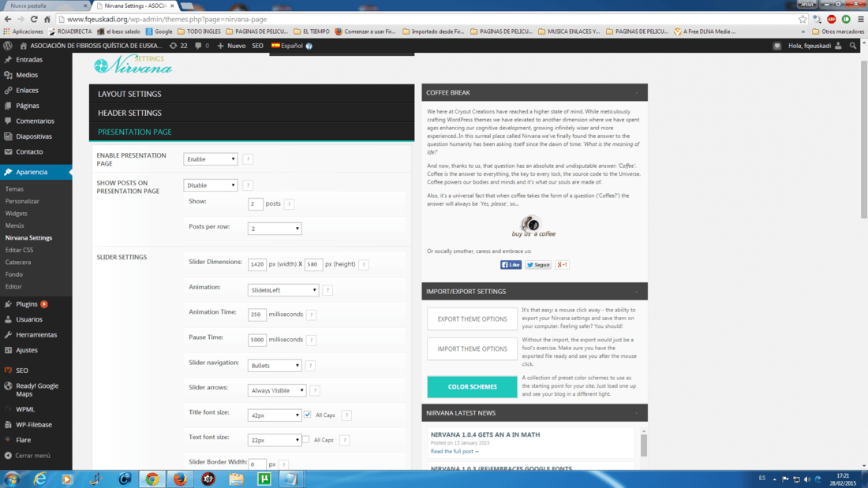The width and height of the screenshot is (868, 488).
Task: Toggle Title font size All Caps checkbox
Action: tap(308, 415)
